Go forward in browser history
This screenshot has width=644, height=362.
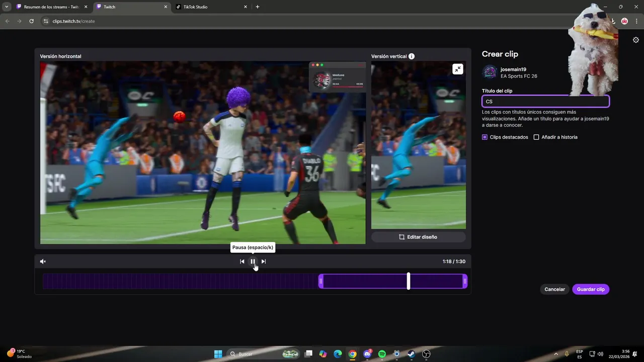[x=19, y=21]
